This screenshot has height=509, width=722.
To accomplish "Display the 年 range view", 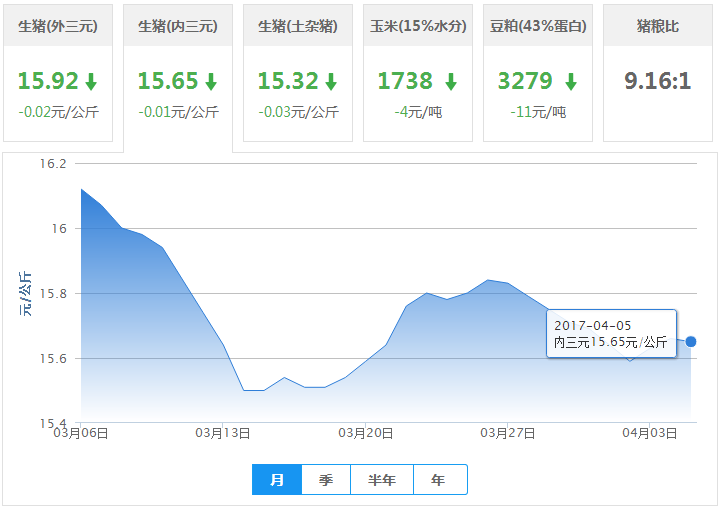I will [x=439, y=480].
